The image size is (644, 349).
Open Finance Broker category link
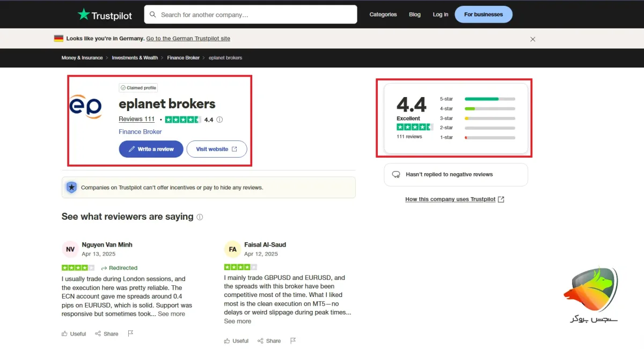(140, 132)
